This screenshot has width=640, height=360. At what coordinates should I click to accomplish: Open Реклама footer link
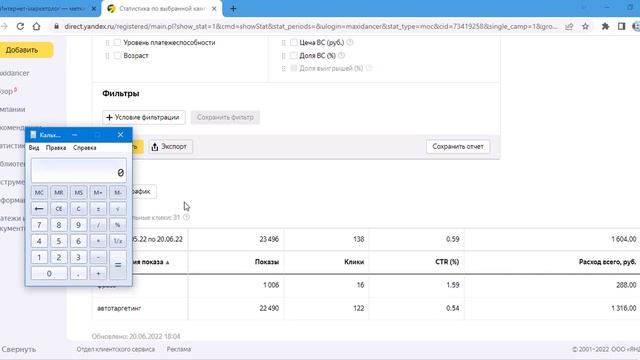[x=179, y=349]
